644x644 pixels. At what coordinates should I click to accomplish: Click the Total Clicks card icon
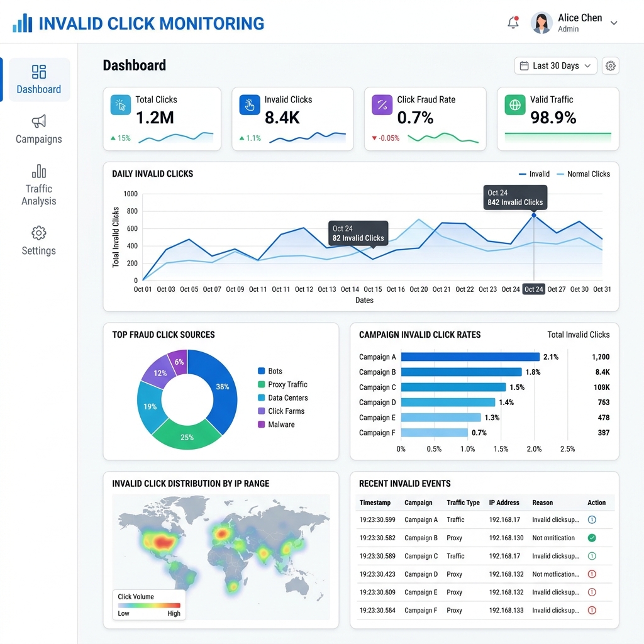point(121,105)
